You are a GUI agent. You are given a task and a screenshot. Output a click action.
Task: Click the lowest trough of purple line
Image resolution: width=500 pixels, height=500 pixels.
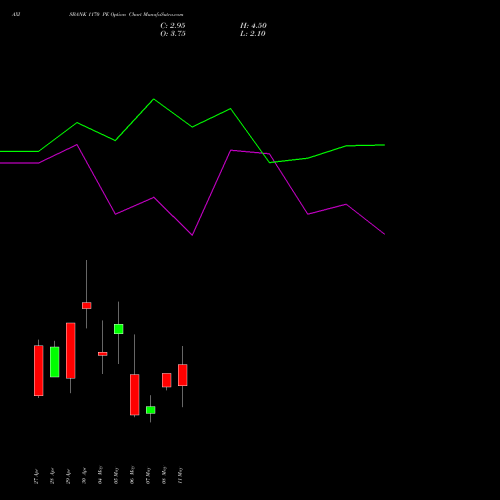click(x=192, y=235)
